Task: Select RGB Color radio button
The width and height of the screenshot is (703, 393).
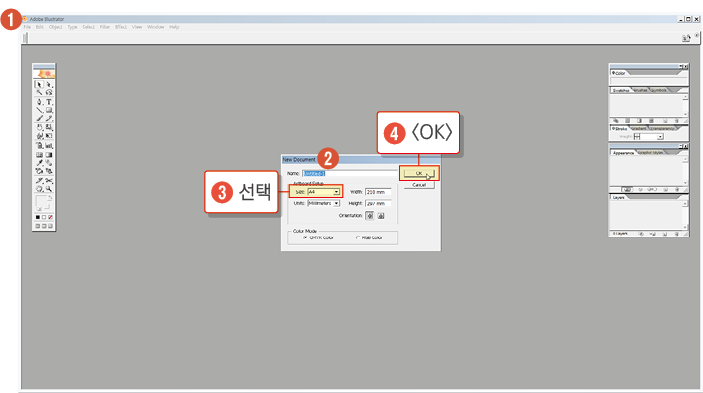Action: click(x=358, y=238)
